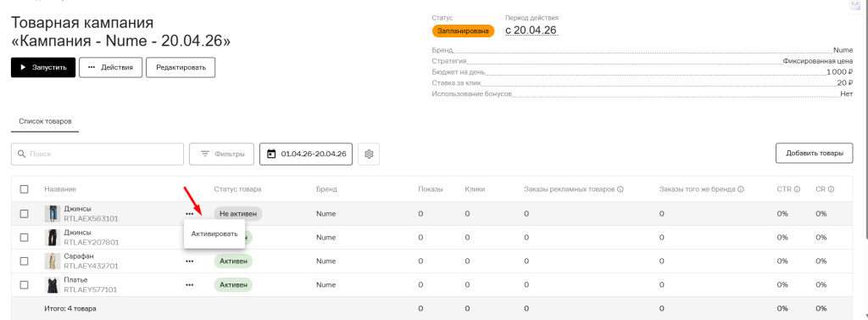The image size is (868, 320).
Task: Click the Название column header
Action: (60, 189)
